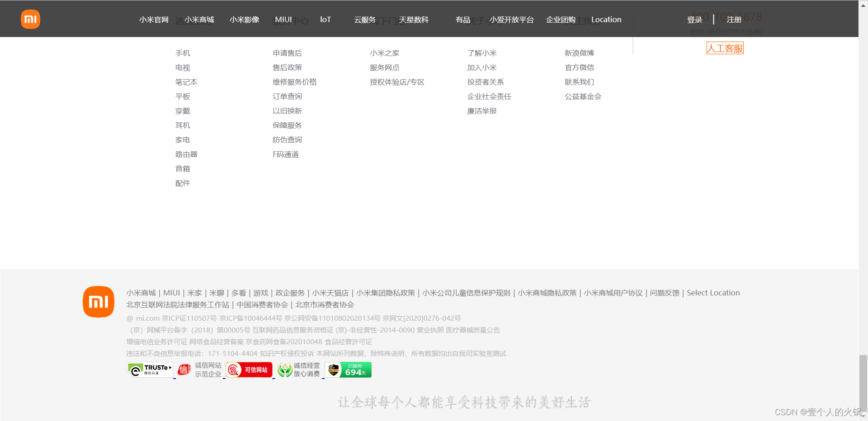Open 小米官网 in the top navigation

click(154, 20)
